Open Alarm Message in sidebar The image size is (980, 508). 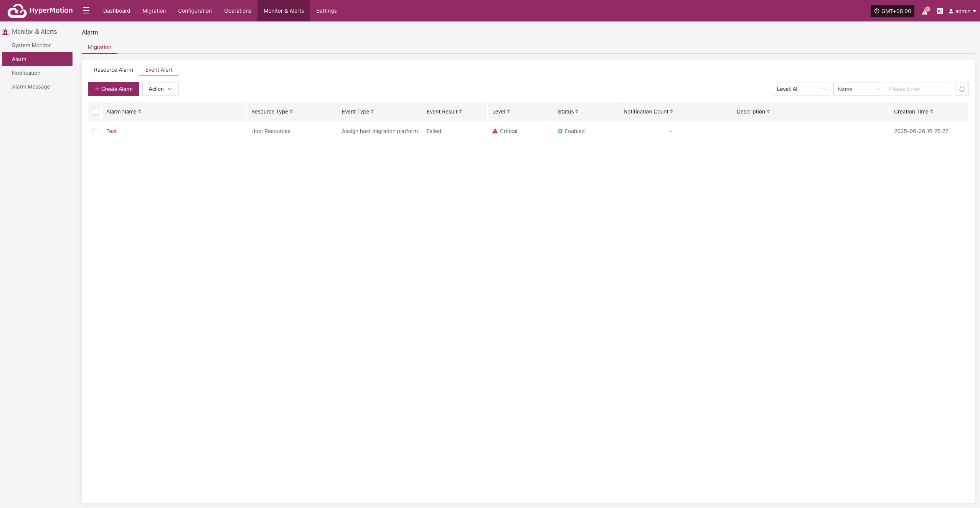click(37, 87)
